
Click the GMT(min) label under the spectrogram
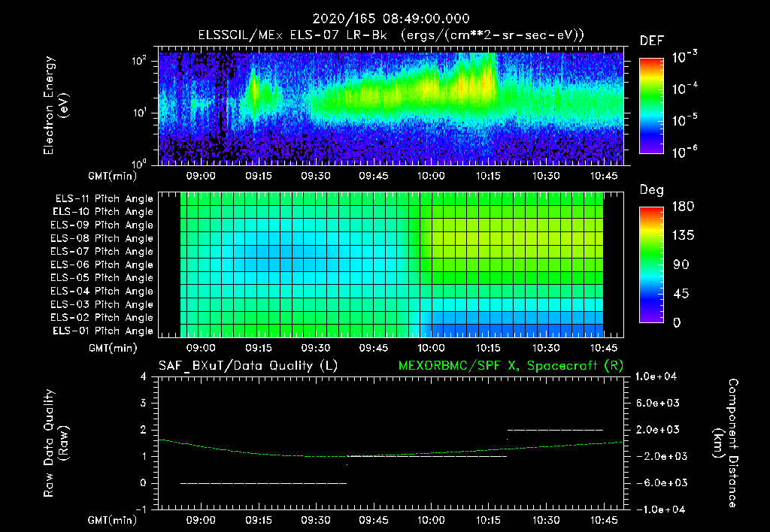[113, 176]
